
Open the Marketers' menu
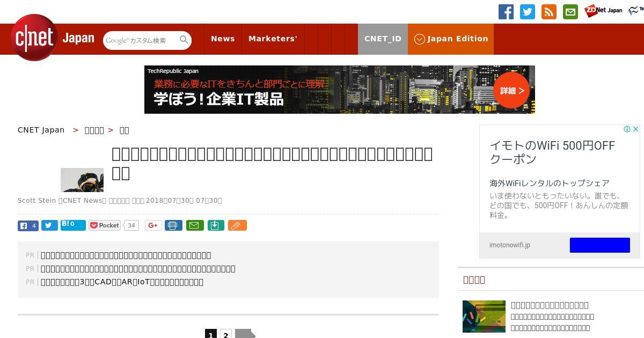(x=273, y=39)
